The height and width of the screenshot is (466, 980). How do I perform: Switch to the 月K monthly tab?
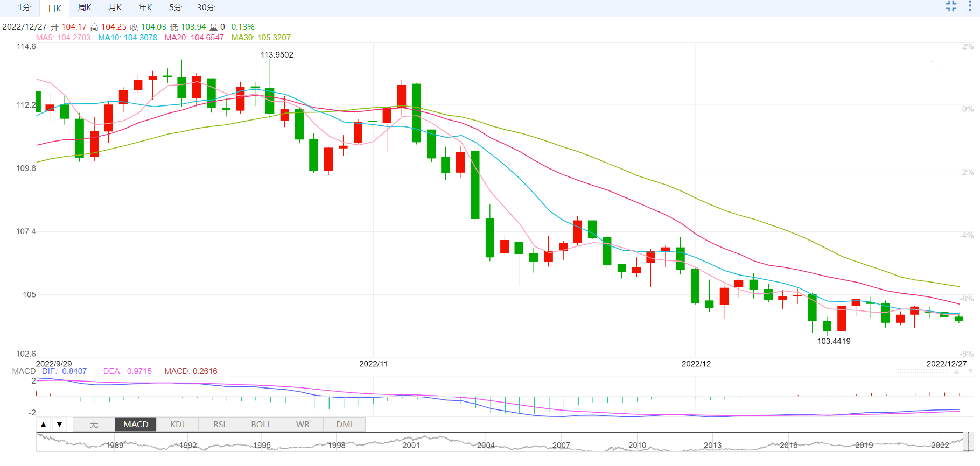point(115,8)
